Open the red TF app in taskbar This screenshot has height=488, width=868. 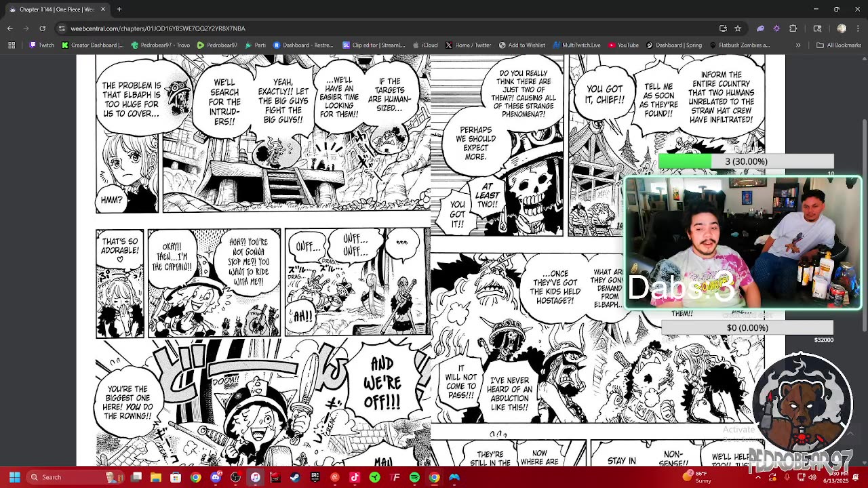point(395,477)
